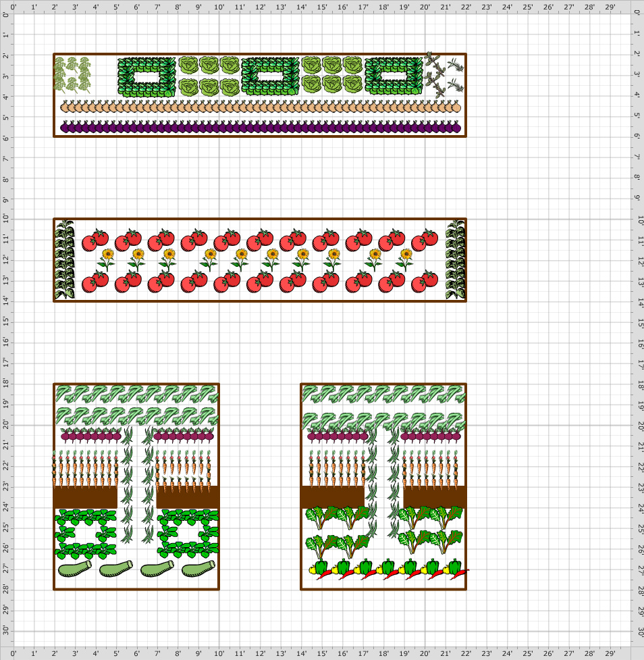
Task: Select the parsley cluster in the top bed
Action: pos(72,76)
